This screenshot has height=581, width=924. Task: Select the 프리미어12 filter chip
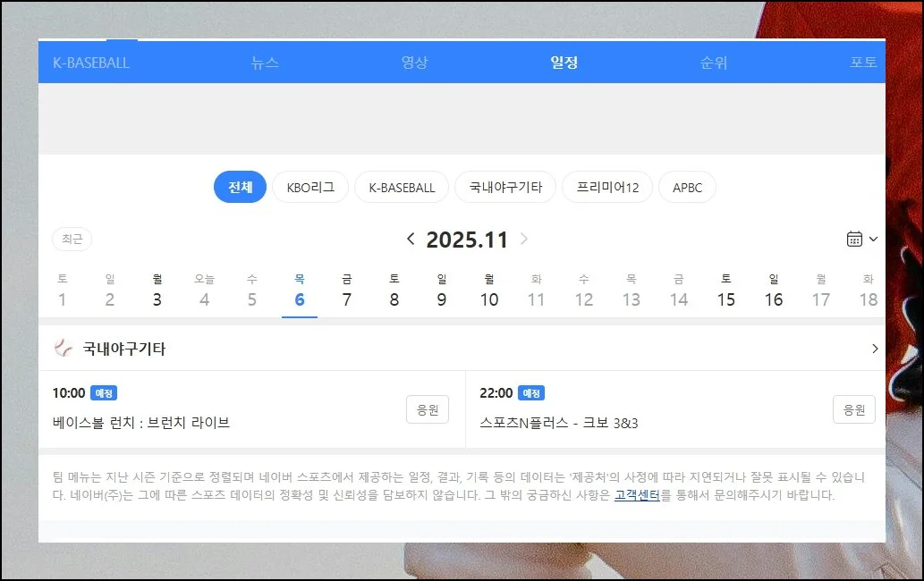607,187
